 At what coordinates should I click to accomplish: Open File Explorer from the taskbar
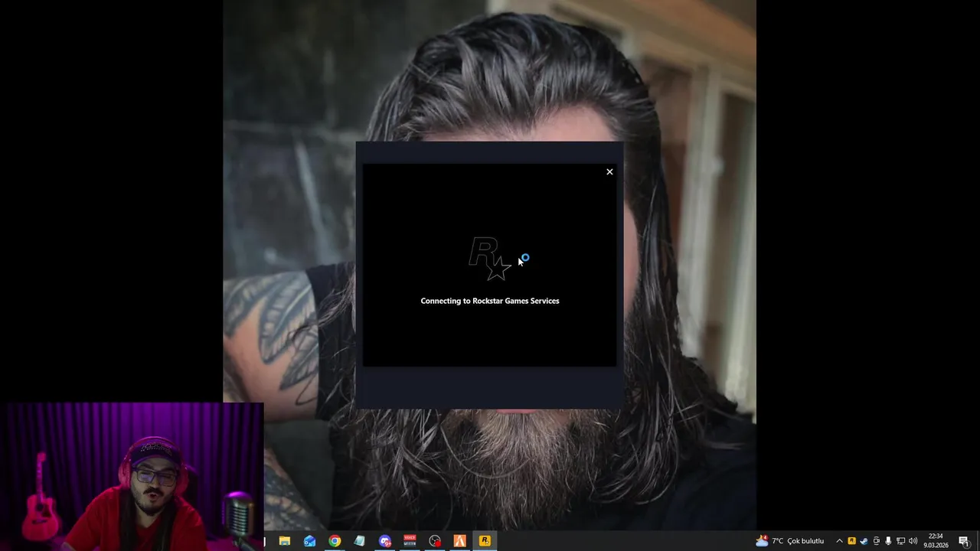point(285,541)
